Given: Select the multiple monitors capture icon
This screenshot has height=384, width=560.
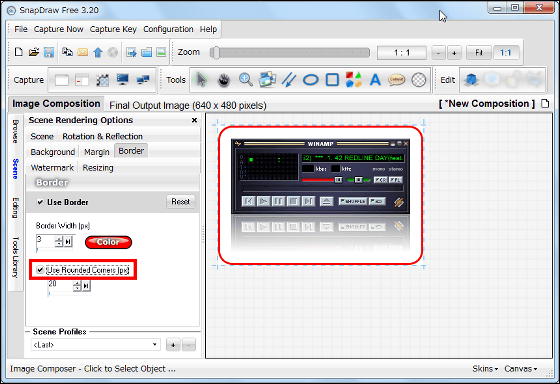Looking at the screenshot, I should 143,80.
